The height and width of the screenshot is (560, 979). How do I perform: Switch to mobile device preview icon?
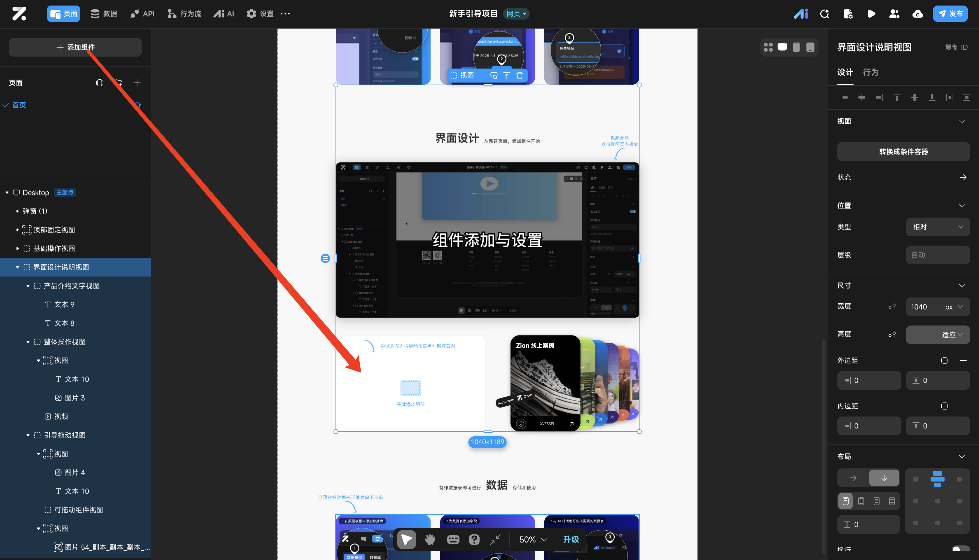pos(796,47)
